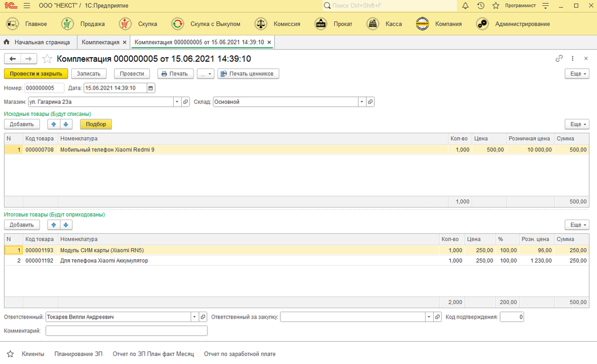This screenshot has height=364, width=597.
Task: Select row Для телефона Xiaomi Аккумулятор
Action: pyautogui.click(x=296, y=260)
